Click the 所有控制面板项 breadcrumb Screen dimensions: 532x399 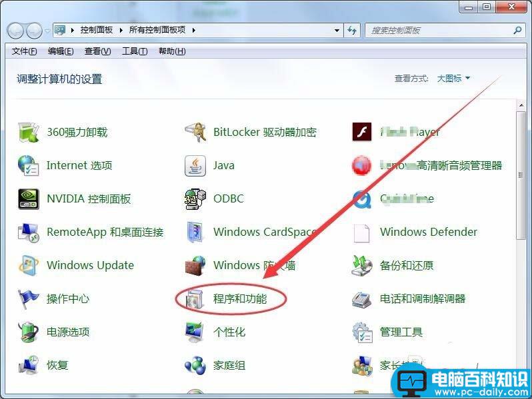(157, 30)
